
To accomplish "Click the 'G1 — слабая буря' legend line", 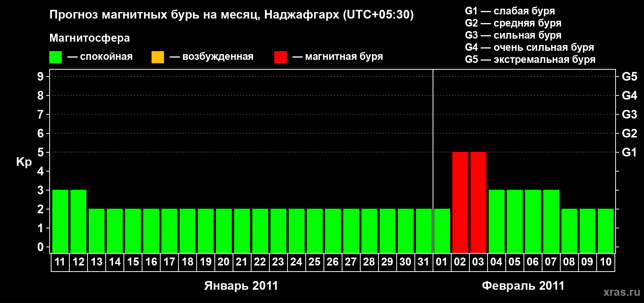I will 510,11.
